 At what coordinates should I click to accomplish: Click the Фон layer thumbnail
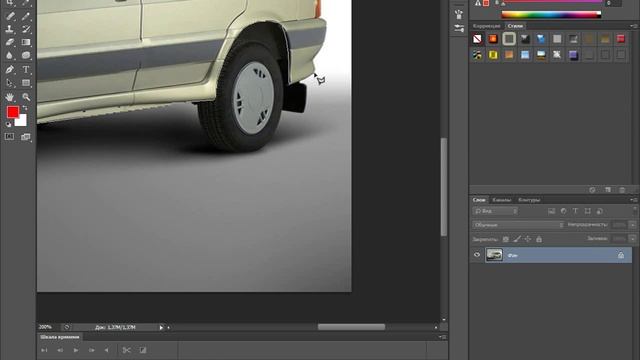[494, 255]
